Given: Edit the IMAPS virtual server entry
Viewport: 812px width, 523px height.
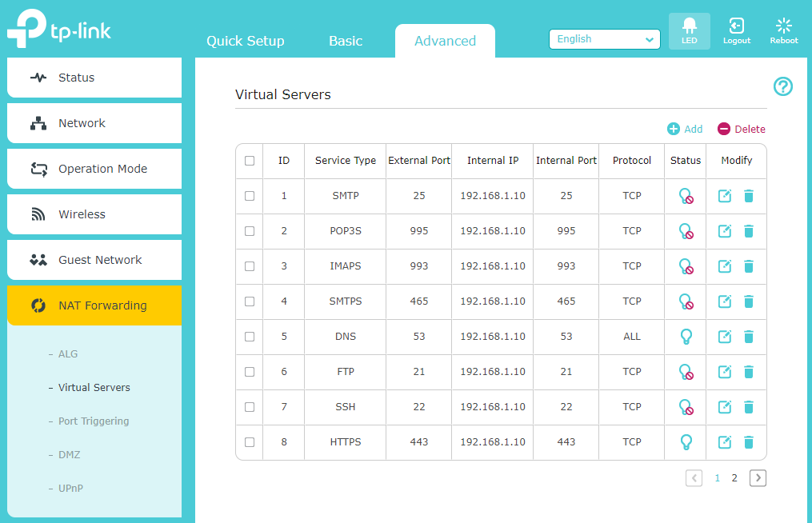Looking at the screenshot, I should [725, 266].
